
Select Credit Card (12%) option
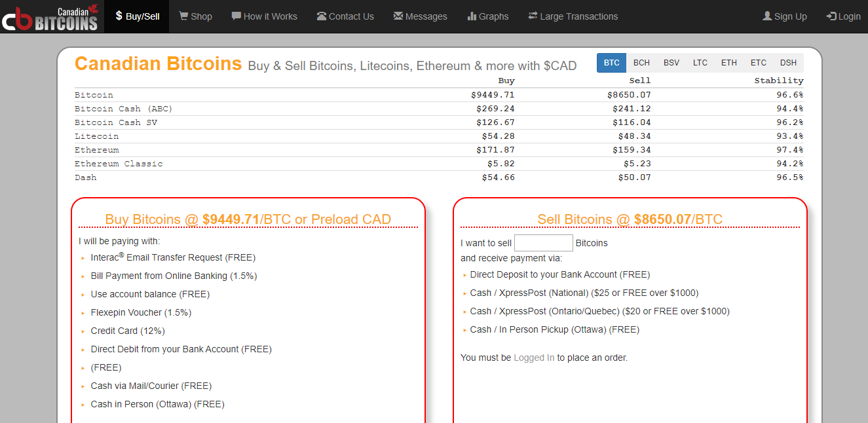(128, 331)
